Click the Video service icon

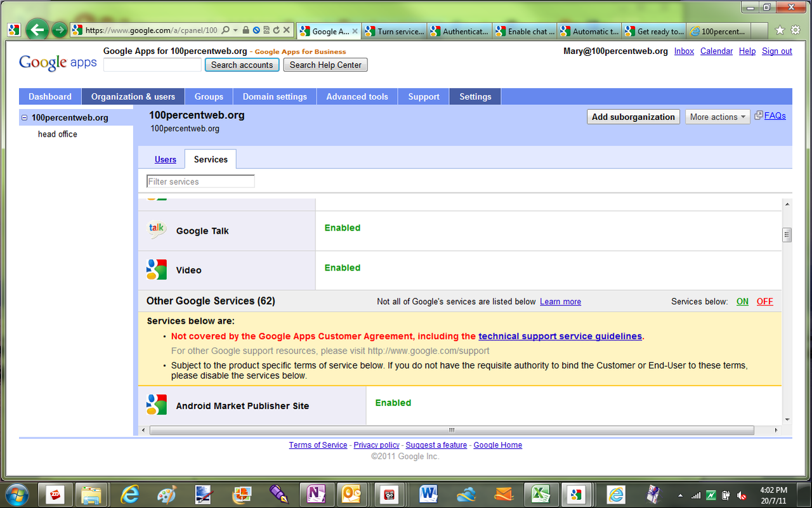point(157,270)
